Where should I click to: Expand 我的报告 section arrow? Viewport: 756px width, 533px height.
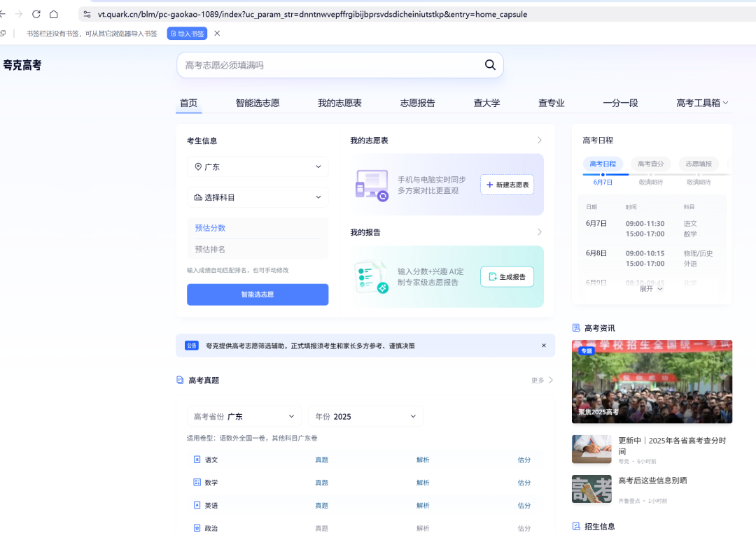540,232
